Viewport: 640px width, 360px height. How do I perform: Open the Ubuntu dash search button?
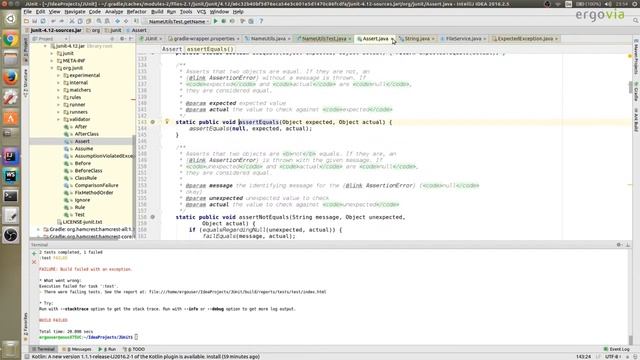pos(11,19)
